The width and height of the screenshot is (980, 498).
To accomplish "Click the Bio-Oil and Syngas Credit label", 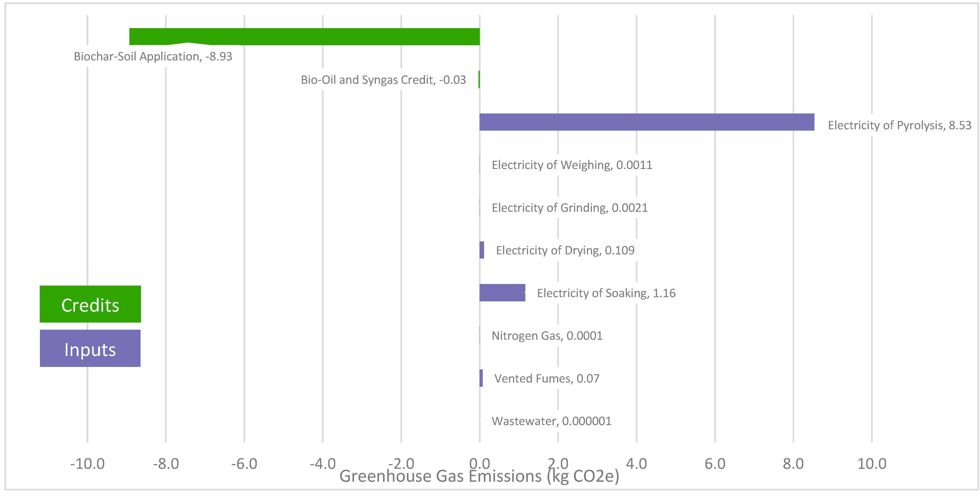I will [x=383, y=80].
